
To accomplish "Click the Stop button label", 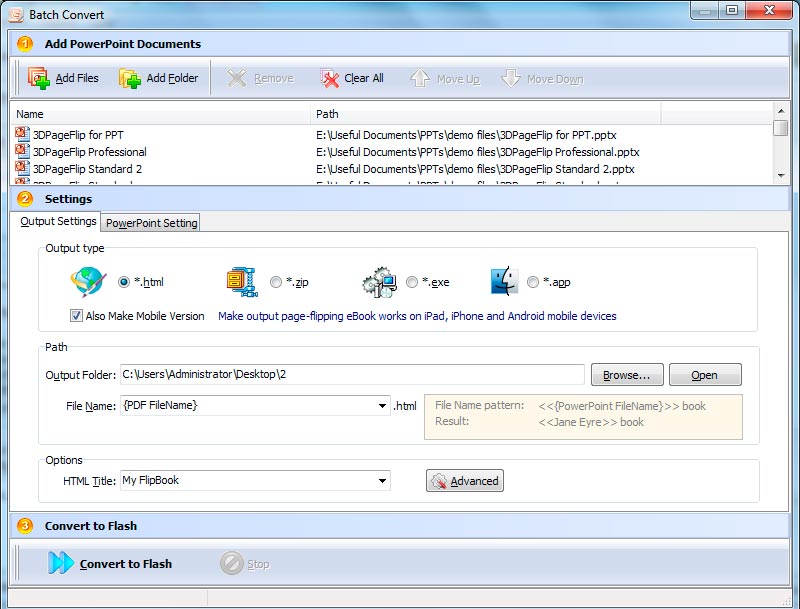I will [258, 564].
